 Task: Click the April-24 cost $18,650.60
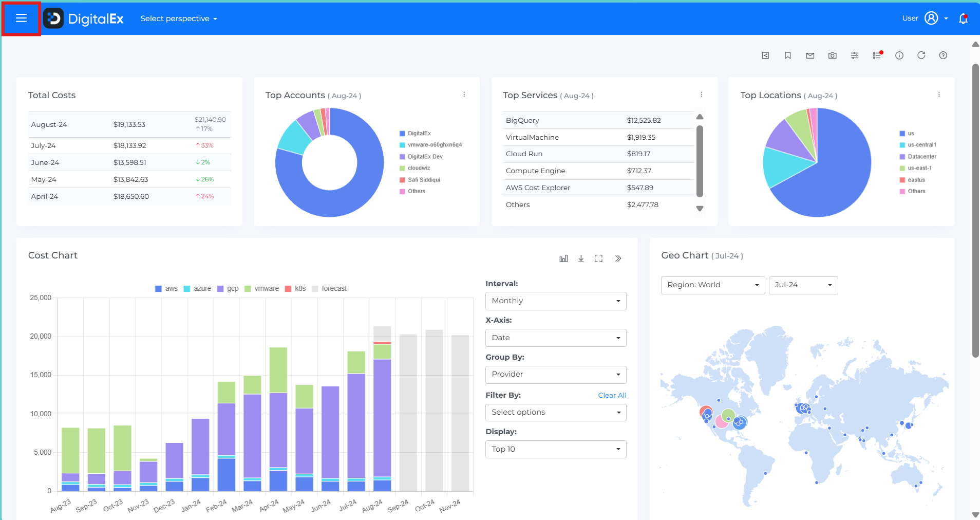(131, 196)
